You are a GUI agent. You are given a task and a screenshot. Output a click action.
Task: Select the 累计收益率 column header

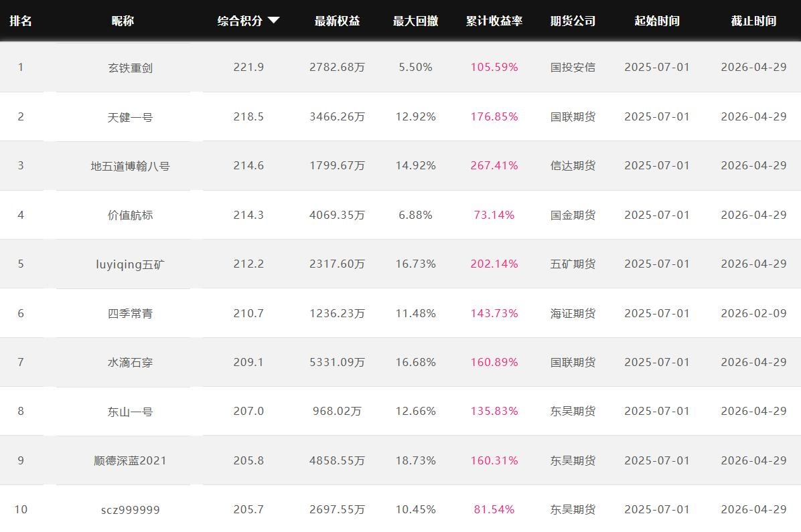coord(494,21)
